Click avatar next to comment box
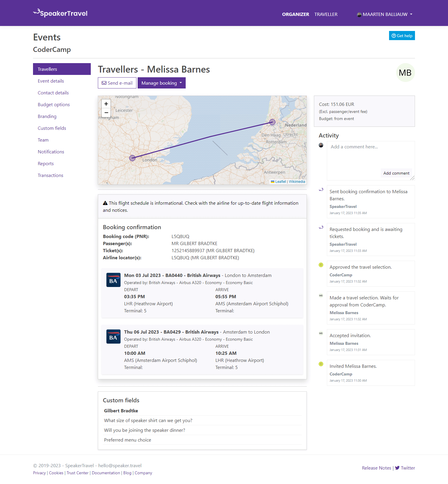This screenshot has width=448, height=484. pyautogui.click(x=321, y=145)
